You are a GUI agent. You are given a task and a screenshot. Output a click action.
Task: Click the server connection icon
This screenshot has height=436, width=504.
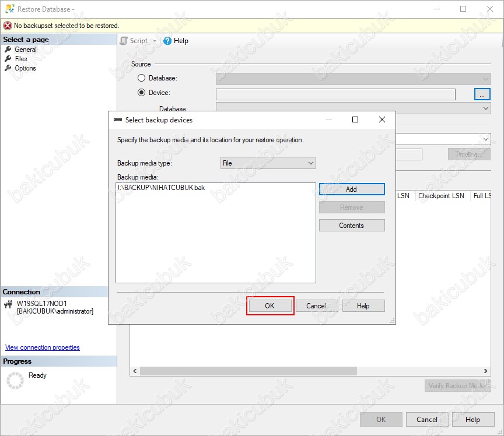pyautogui.click(x=8, y=304)
